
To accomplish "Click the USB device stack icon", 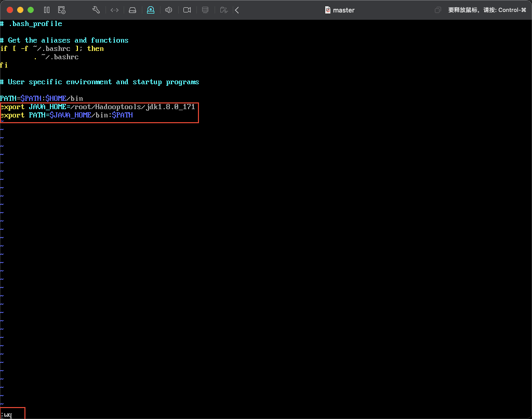I will [205, 10].
